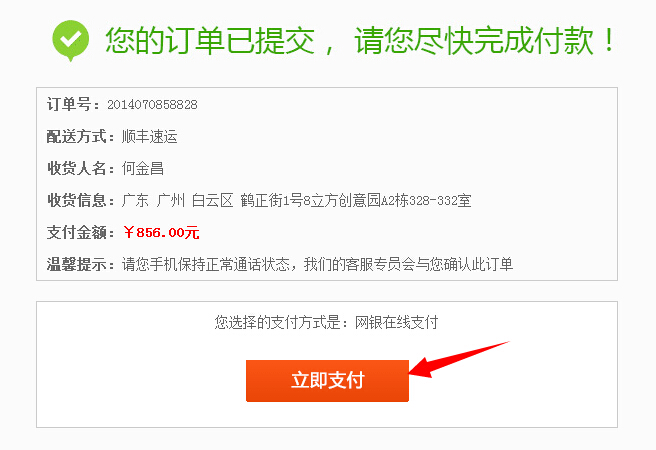Click the 温馨提示 reminder message text

[318, 264]
